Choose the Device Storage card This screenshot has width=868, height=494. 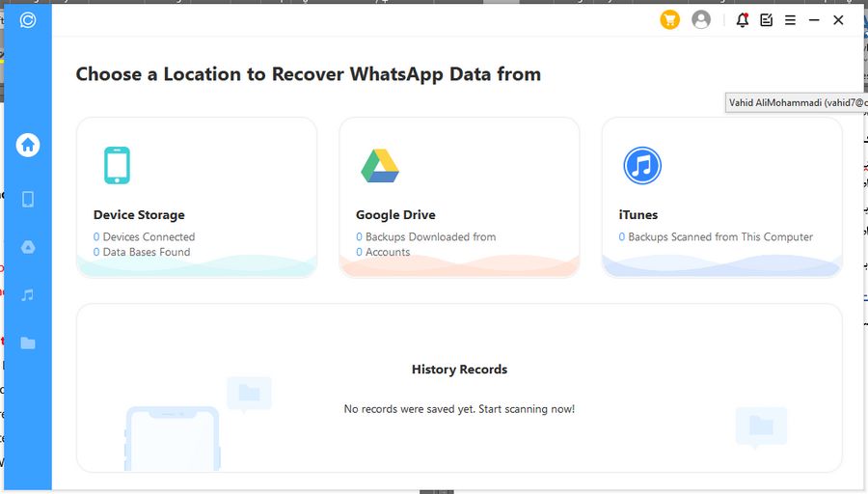[197, 198]
